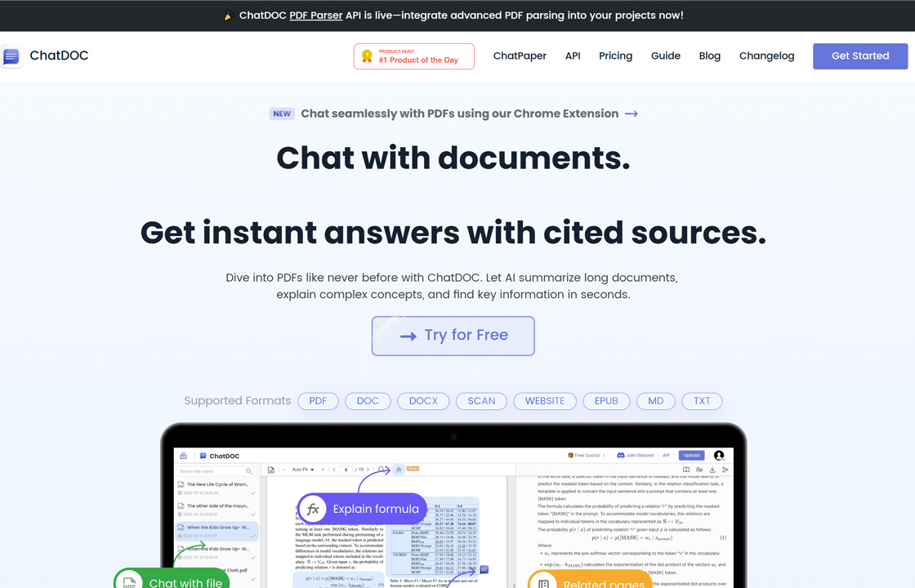Select 'The New Life Cycle of Worm' file

tap(217, 488)
